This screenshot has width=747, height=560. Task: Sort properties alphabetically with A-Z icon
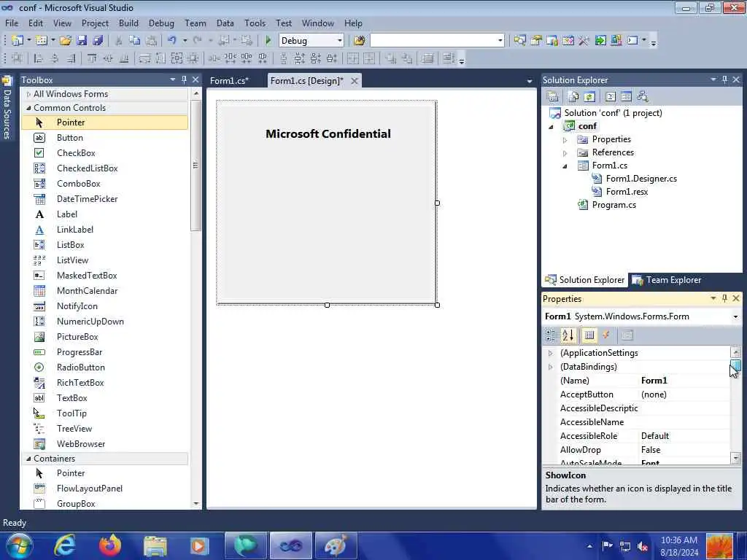coord(568,335)
